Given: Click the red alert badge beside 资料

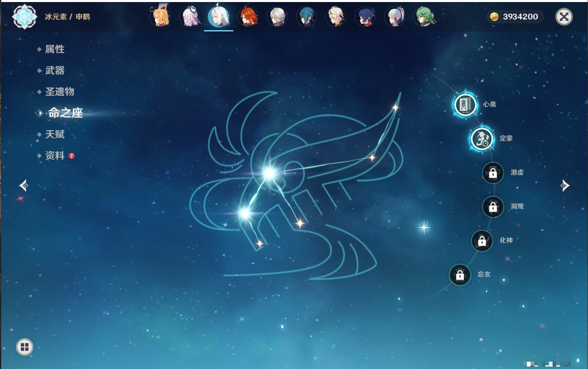Looking at the screenshot, I should click(72, 155).
